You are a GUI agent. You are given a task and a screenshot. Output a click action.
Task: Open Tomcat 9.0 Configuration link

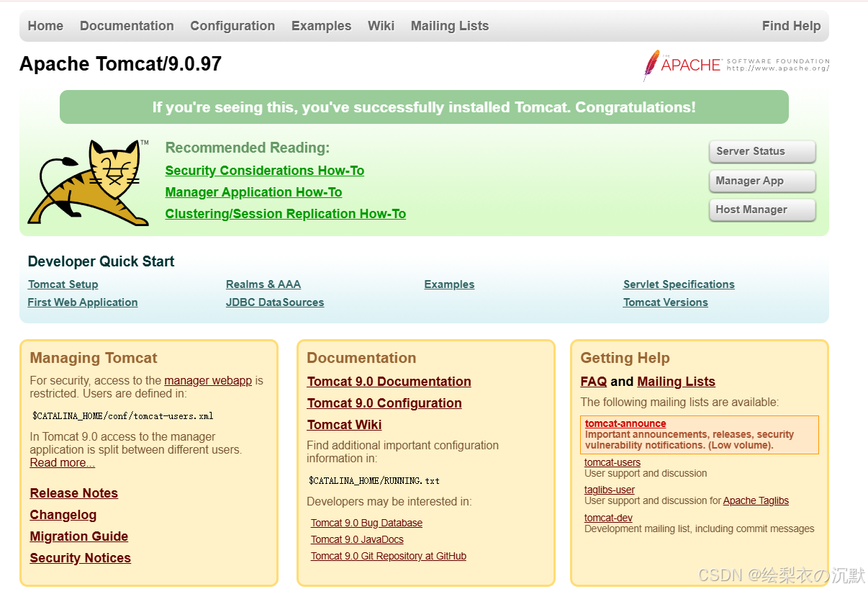[x=384, y=403]
